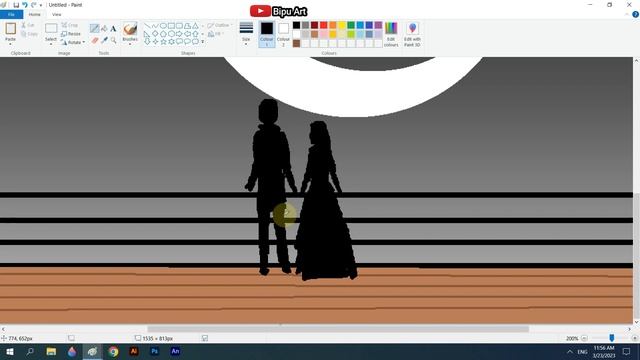Open the Resize dialog

pyautogui.click(x=71, y=33)
